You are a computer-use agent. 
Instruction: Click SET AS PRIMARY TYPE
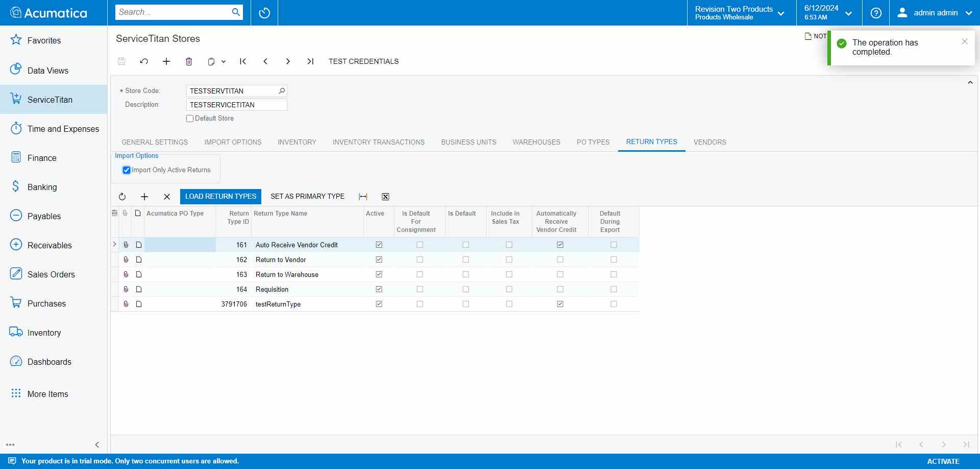(307, 197)
